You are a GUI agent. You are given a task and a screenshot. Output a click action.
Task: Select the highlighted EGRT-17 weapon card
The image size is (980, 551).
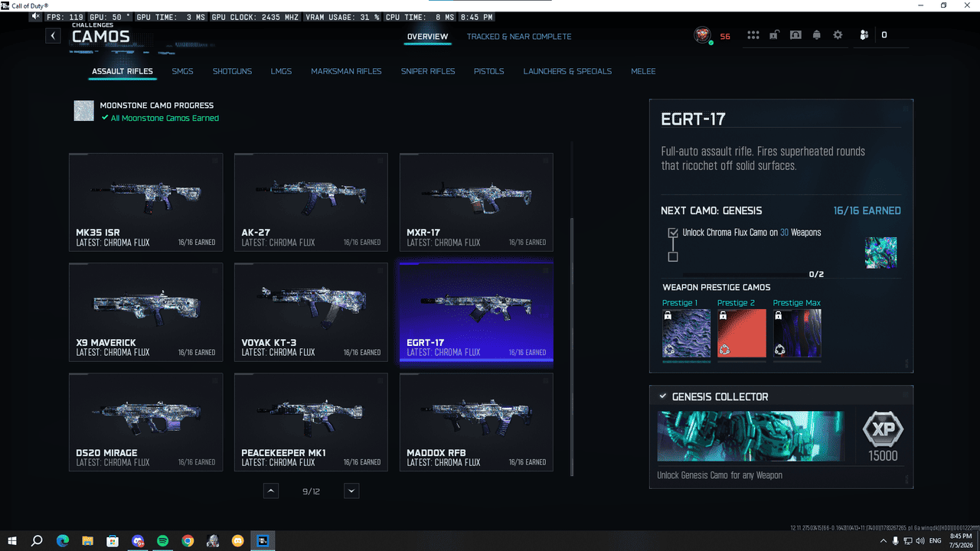[x=476, y=312]
